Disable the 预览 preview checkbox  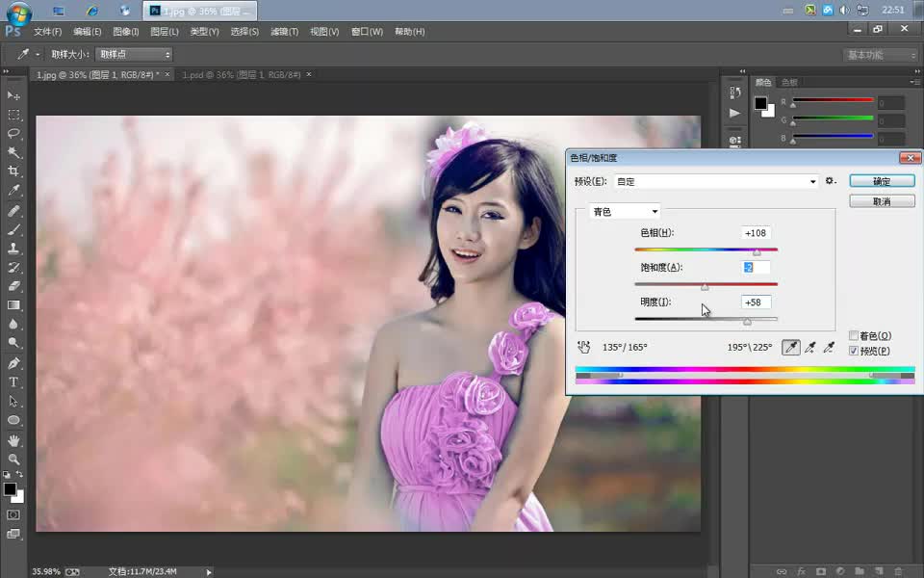pos(854,351)
